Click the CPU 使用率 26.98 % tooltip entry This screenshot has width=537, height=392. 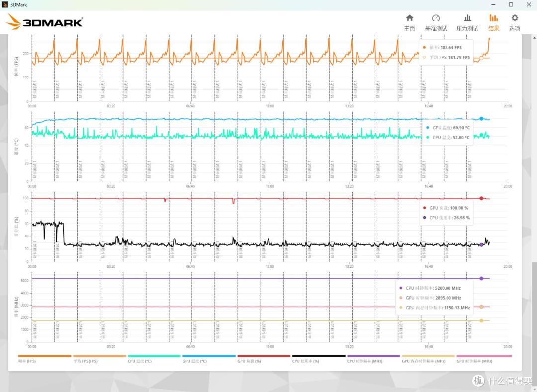[x=446, y=218]
